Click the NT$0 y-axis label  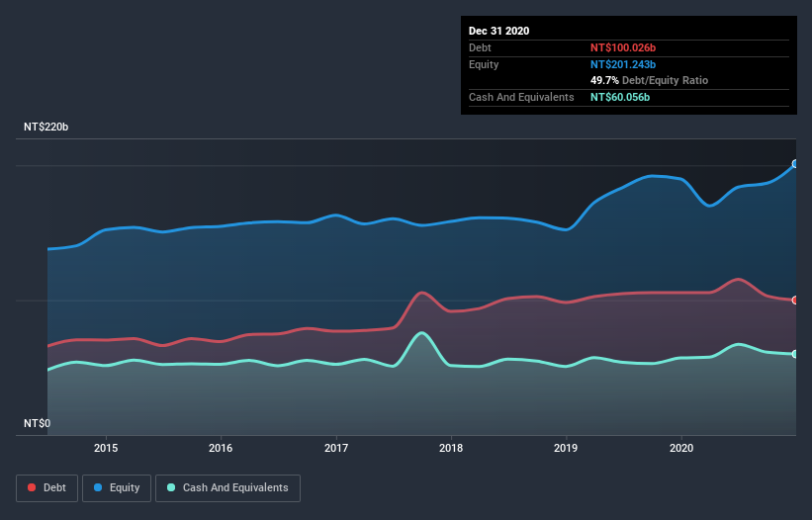38,423
